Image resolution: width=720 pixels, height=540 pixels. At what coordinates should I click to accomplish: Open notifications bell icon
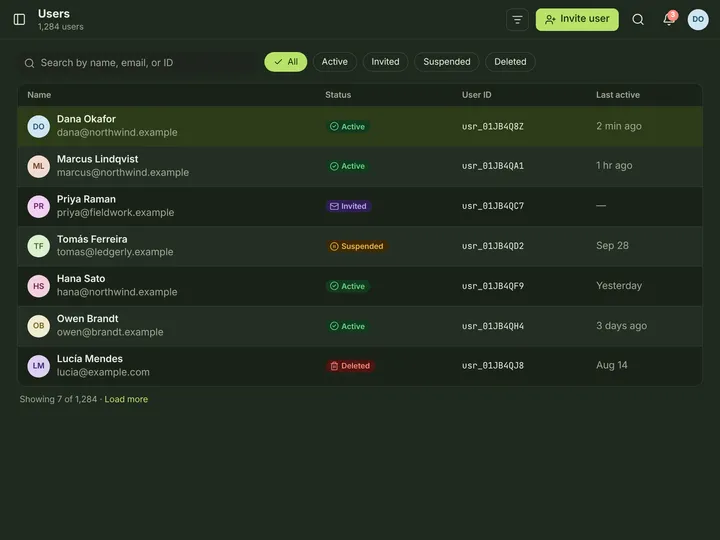(669, 19)
